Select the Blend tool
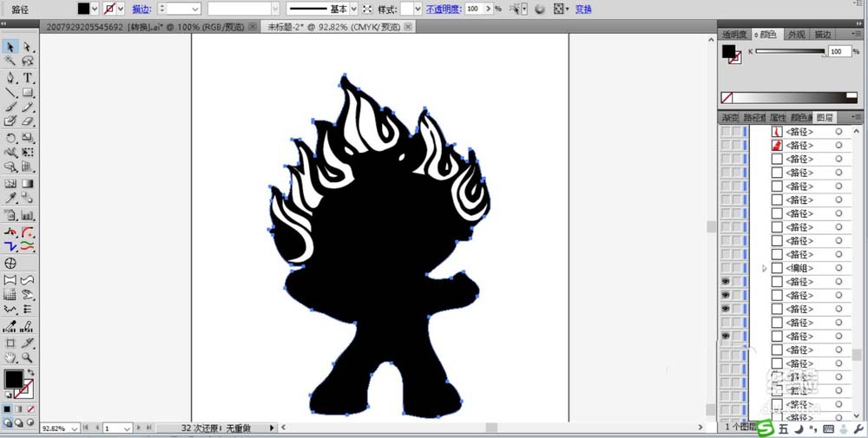This screenshot has height=438, width=868. click(x=27, y=198)
